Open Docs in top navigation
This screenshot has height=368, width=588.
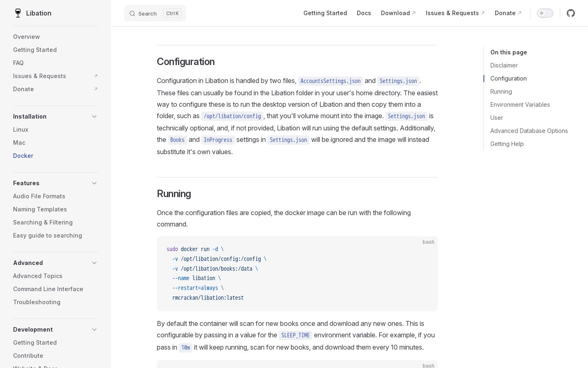(x=364, y=13)
